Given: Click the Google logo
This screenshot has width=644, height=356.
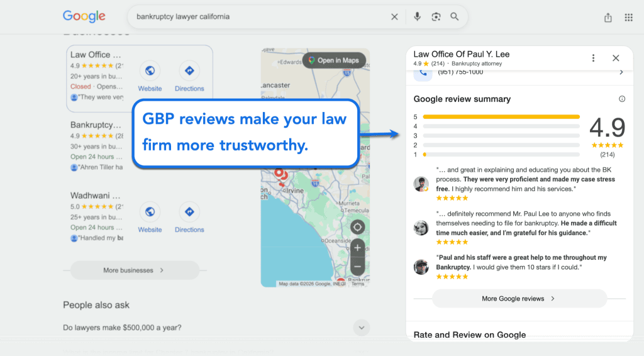Looking at the screenshot, I should pos(84,16).
